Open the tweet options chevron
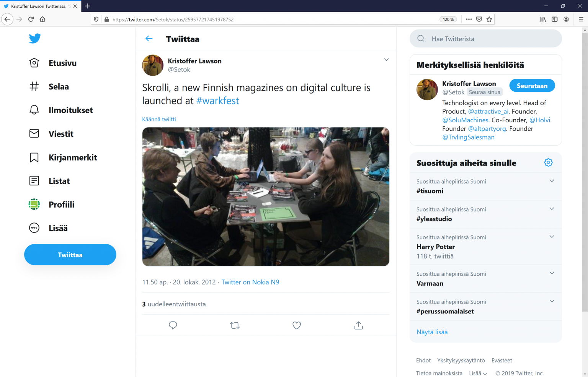 click(x=386, y=60)
